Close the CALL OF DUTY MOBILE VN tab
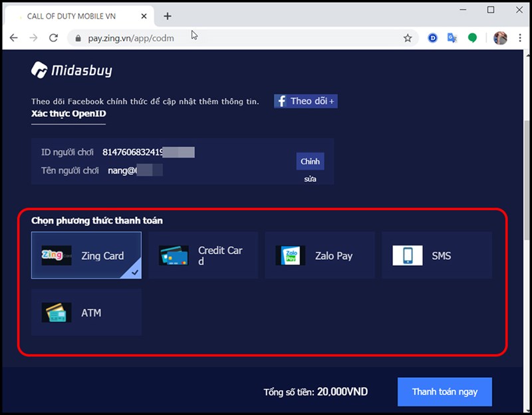The width and height of the screenshot is (532, 415). coord(144,16)
